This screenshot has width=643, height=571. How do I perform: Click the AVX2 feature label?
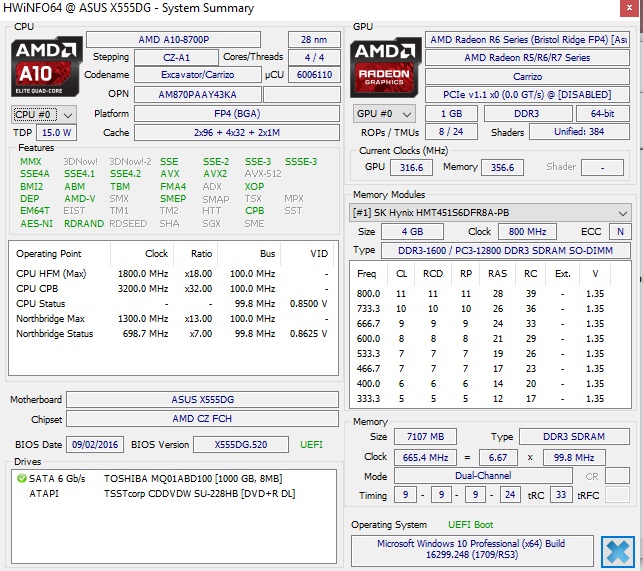[215, 174]
